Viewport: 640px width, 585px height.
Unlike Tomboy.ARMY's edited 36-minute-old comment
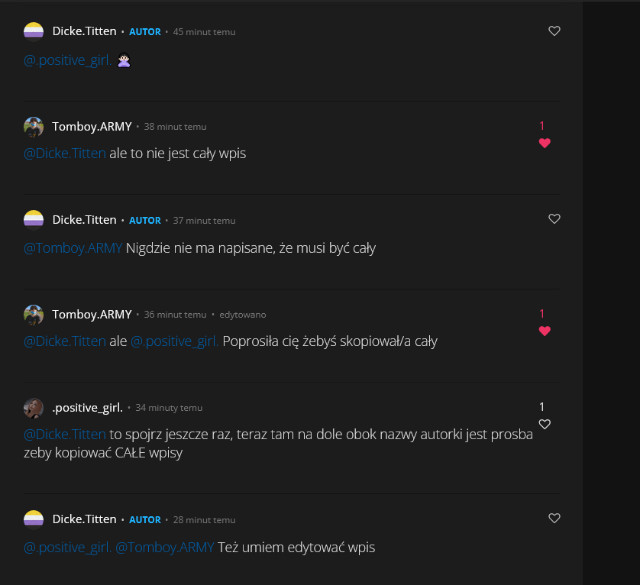pos(545,331)
